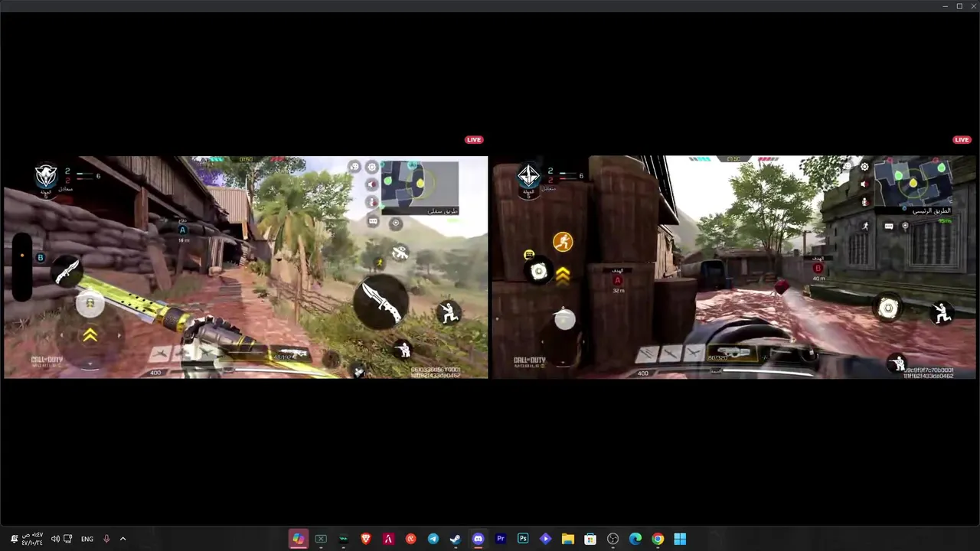Tap white runner icon in right stream

tap(865, 226)
